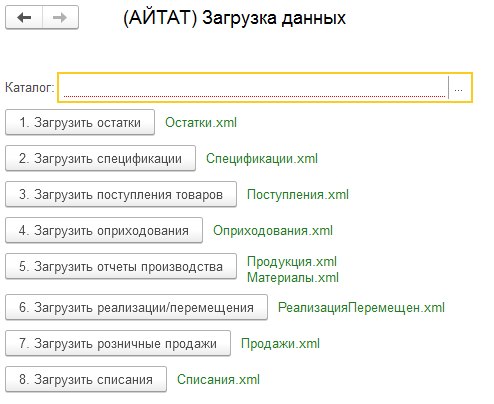This screenshot has width=494, height=404.
Task: Focus the Каталог path input field
Action: [x=254, y=88]
